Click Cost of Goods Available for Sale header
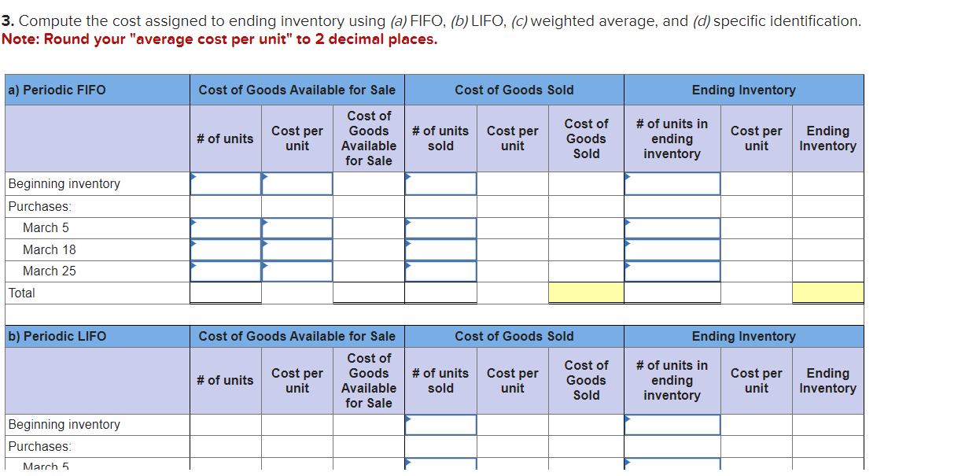 [297, 90]
